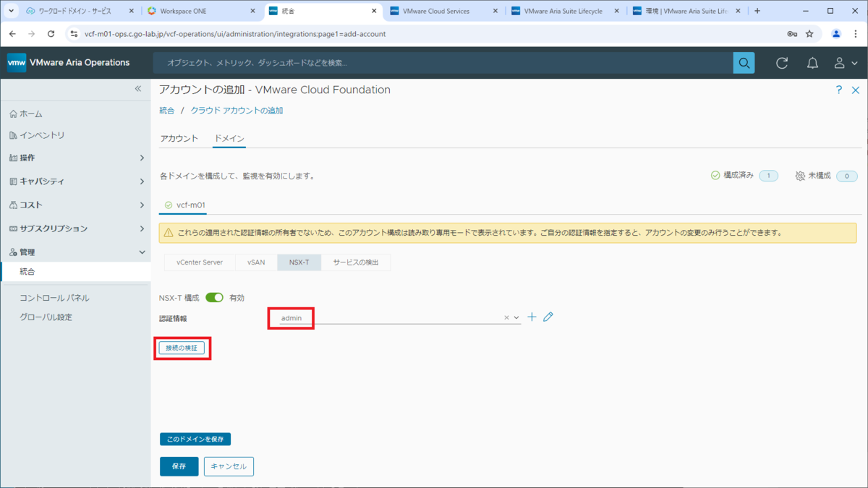Open the Chrome profile icon

pyautogui.click(x=836, y=34)
